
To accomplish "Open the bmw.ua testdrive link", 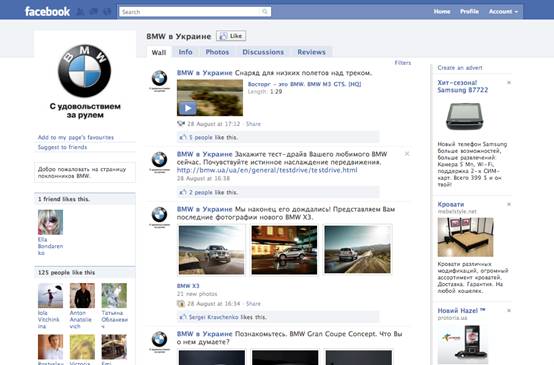I will pyautogui.click(x=267, y=170).
